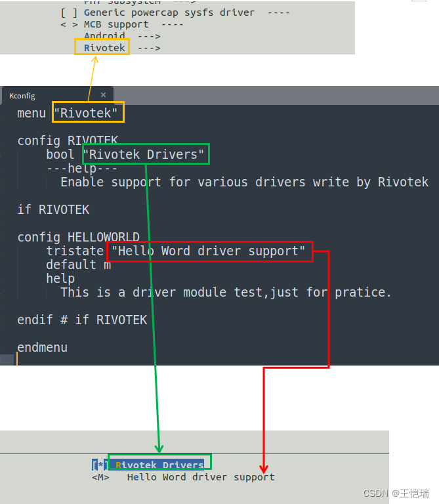Open the Rivotek submenu entry in menuconfig
439x504 pixels.
point(104,48)
